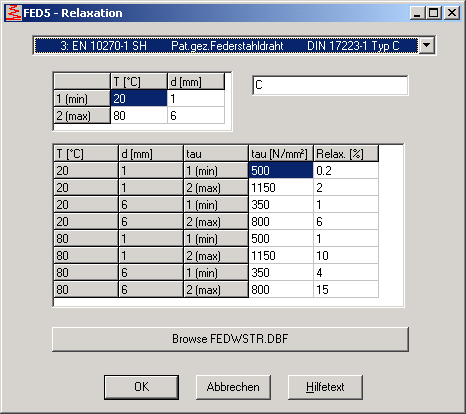466x414 pixels.
Task: Cancel via the Abbrechen button
Action: pyautogui.click(x=233, y=387)
